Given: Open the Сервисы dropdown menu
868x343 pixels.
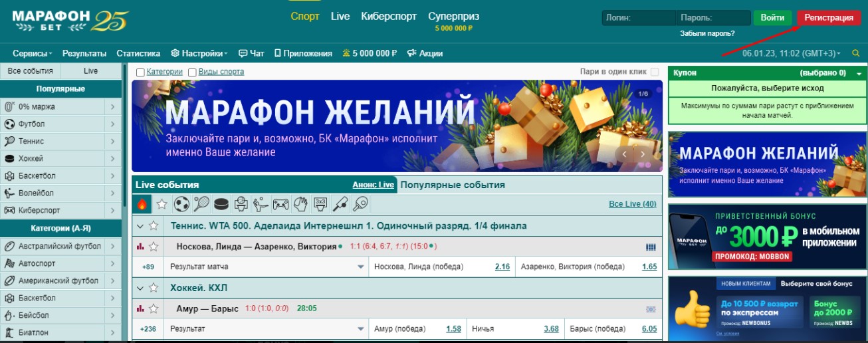Looking at the screenshot, I should click(x=33, y=53).
